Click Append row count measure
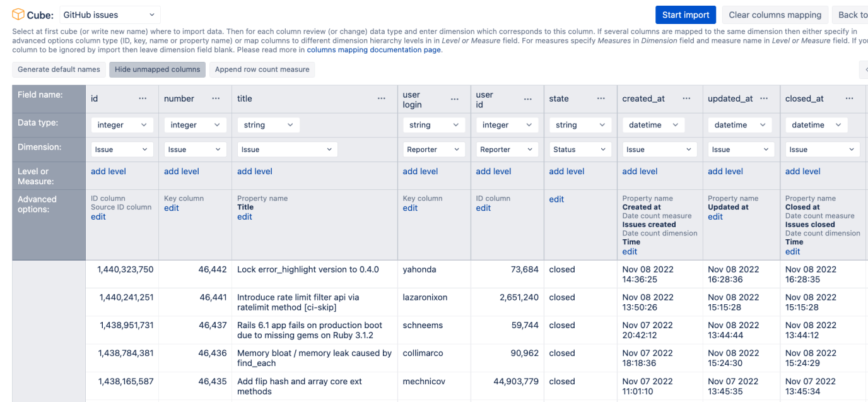 [x=262, y=69]
